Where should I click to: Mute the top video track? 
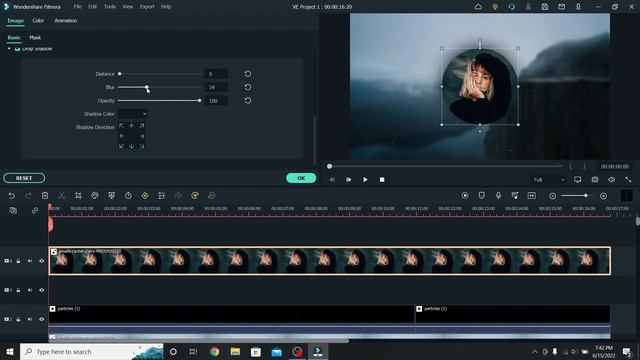30,261
